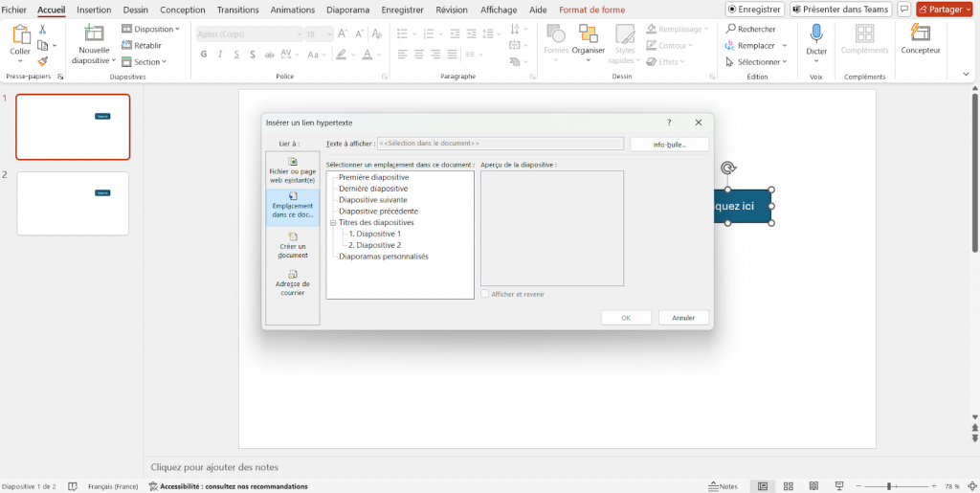Select 2. Diapositive 2 in the tree
980x493 pixels.
[x=375, y=245]
